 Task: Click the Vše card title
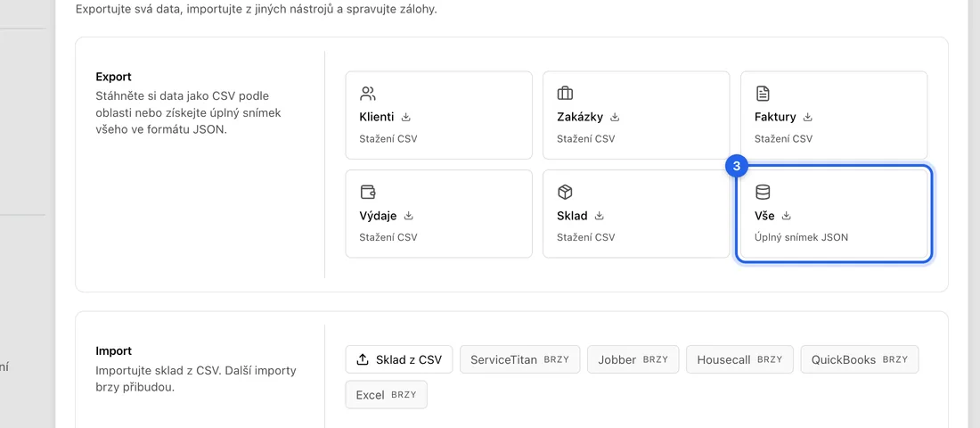764,216
